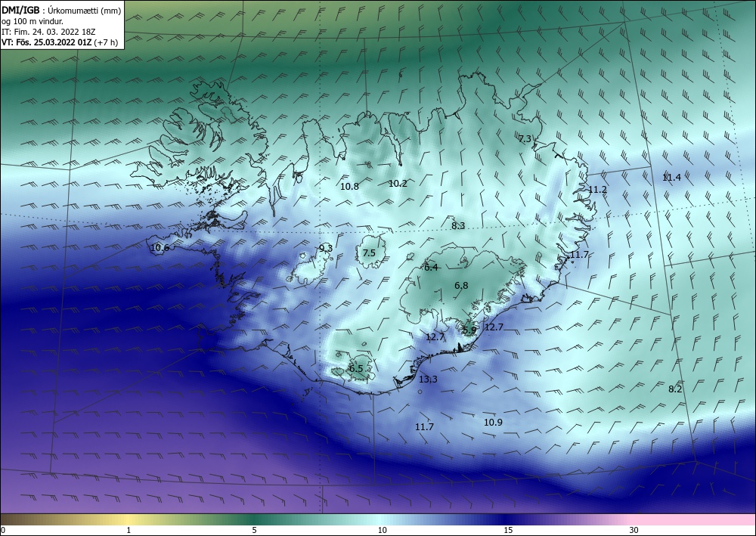Click the map value 10.6
This screenshot has height=536, width=756.
pos(160,248)
